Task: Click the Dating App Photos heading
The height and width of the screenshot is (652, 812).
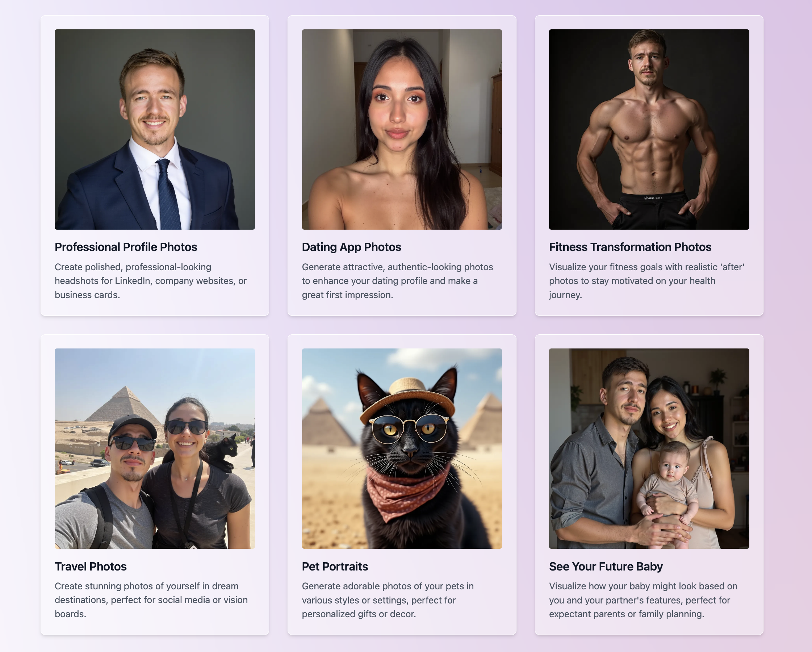Action: click(351, 247)
